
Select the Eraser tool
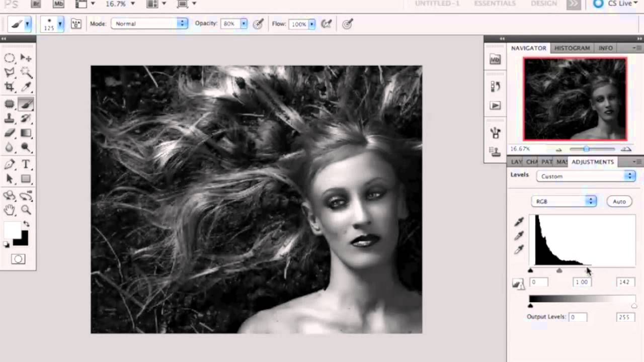(x=10, y=133)
